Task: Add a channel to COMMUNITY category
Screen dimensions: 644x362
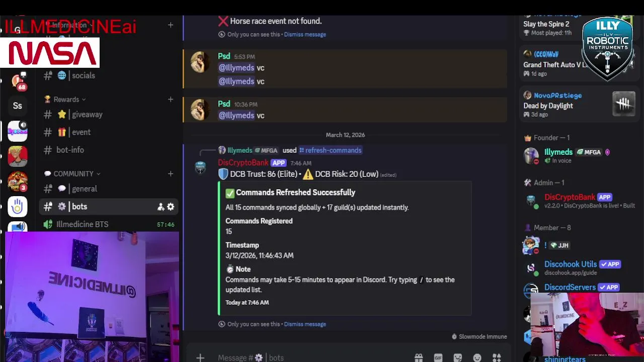Action: [x=171, y=173]
